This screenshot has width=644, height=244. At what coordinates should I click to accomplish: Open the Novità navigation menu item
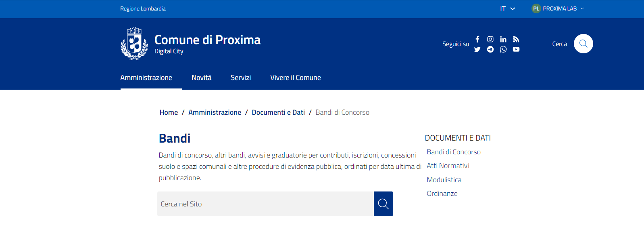click(201, 78)
